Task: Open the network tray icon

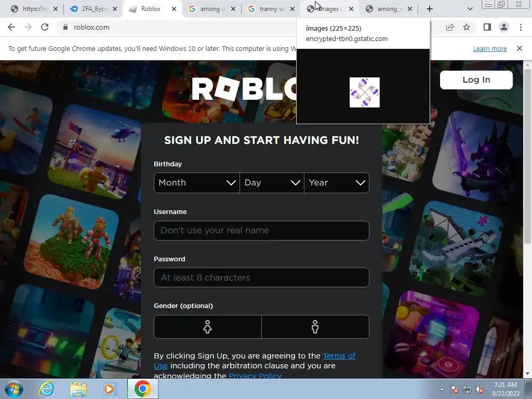Action: click(x=467, y=389)
